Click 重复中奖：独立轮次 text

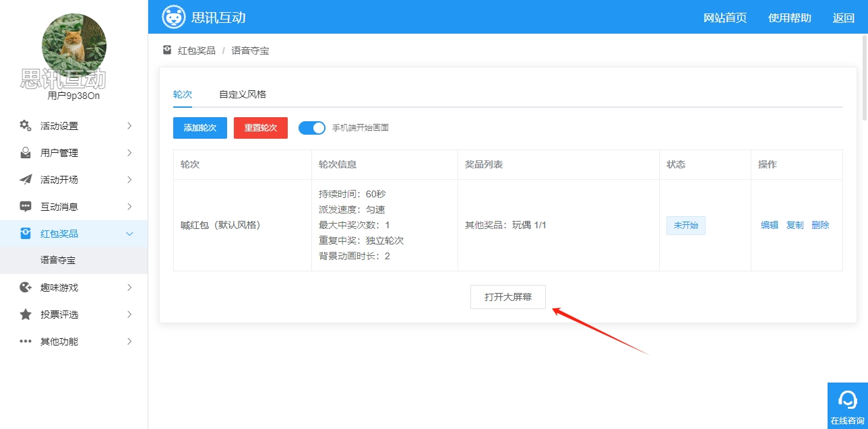coord(361,241)
